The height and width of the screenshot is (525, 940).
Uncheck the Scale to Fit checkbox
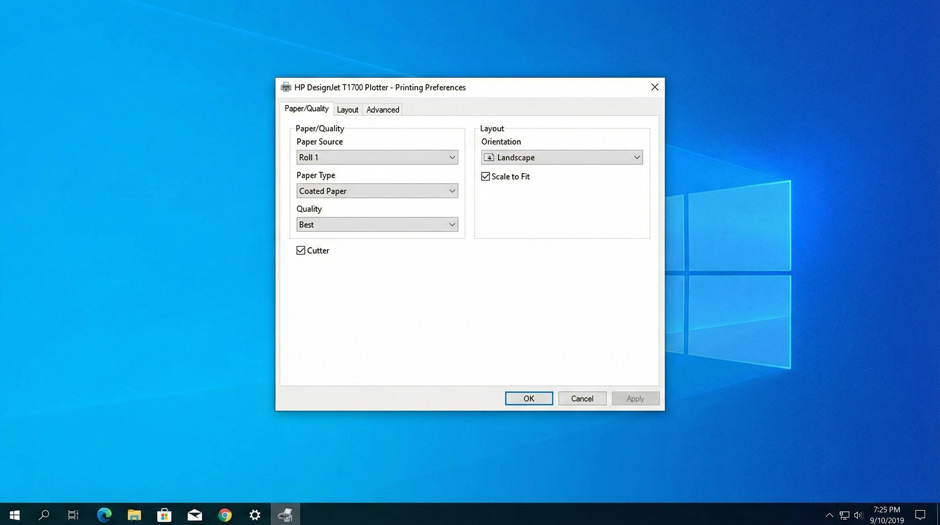tap(486, 177)
